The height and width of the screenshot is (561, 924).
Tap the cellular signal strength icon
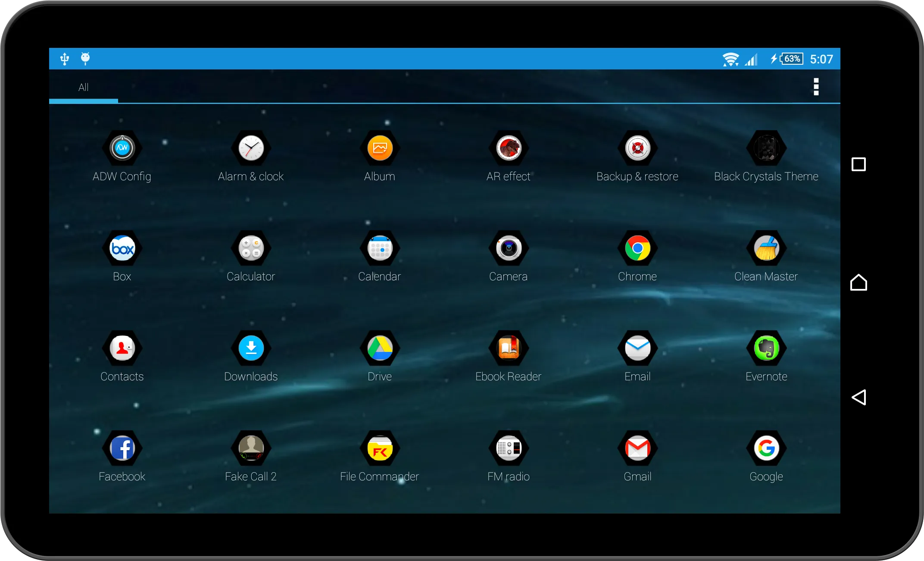coord(751,60)
